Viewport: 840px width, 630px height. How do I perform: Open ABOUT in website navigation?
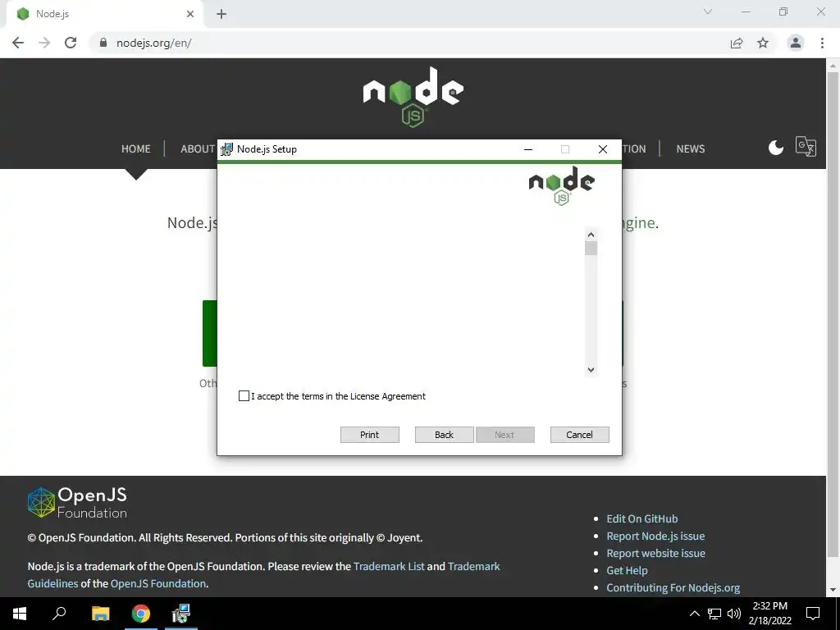tap(198, 149)
